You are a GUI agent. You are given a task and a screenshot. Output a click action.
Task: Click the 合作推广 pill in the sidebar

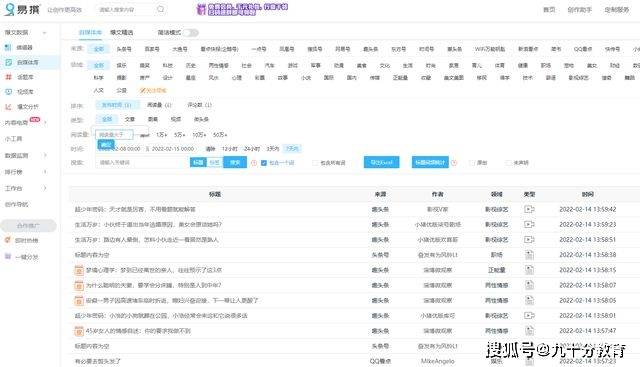[28, 225]
